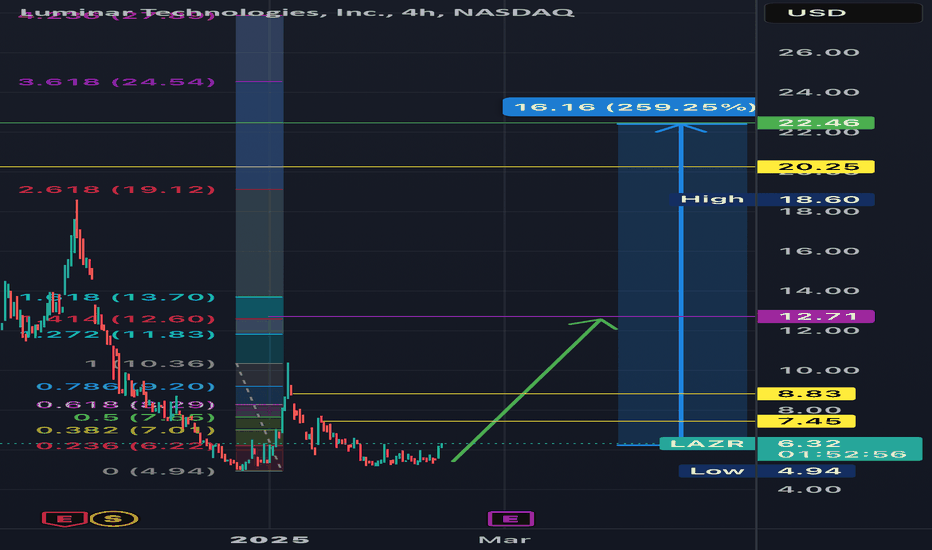
Task: Click the yellow 7.45 price label
Action: pos(806,422)
